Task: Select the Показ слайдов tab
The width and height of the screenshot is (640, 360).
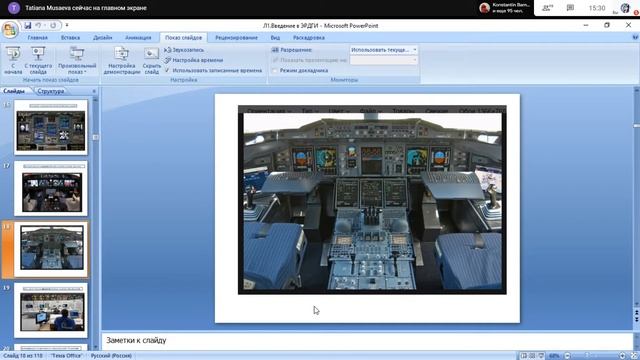Action: [x=183, y=38]
